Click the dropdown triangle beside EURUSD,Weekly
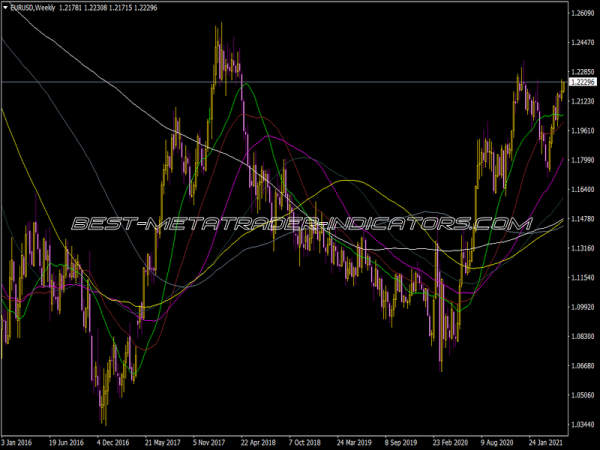Screen dimensions: 600x450 coord(7,8)
